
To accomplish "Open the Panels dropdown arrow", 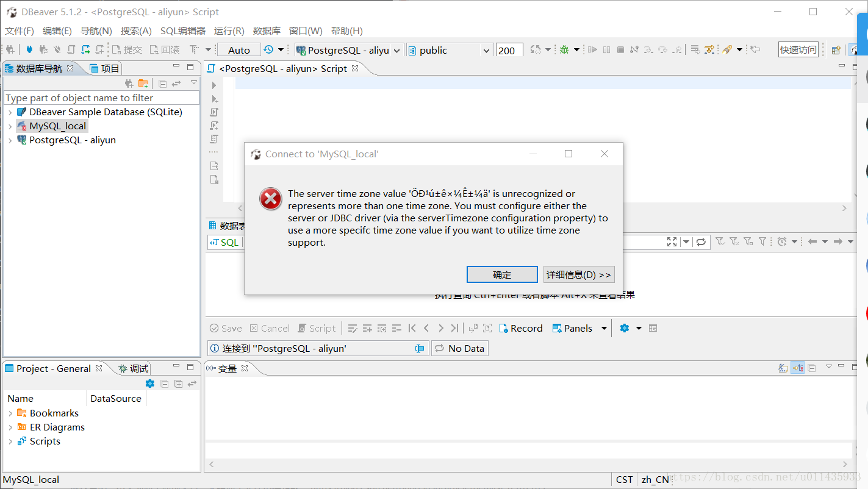I will click(x=604, y=328).
